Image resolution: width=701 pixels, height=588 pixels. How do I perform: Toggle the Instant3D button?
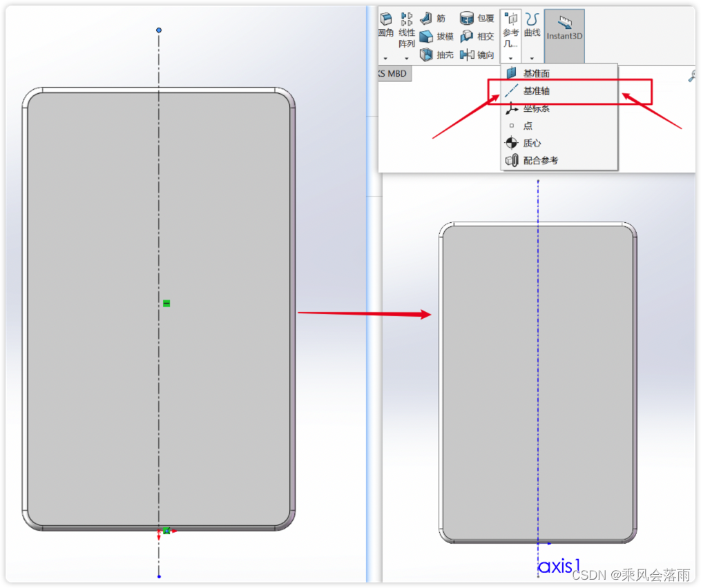click(565, 35)
